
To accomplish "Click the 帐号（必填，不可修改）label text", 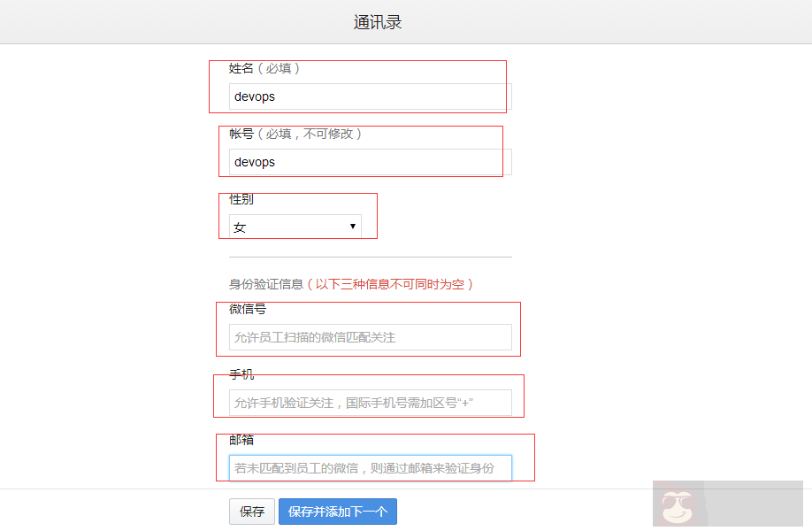I will pos(296,135).
